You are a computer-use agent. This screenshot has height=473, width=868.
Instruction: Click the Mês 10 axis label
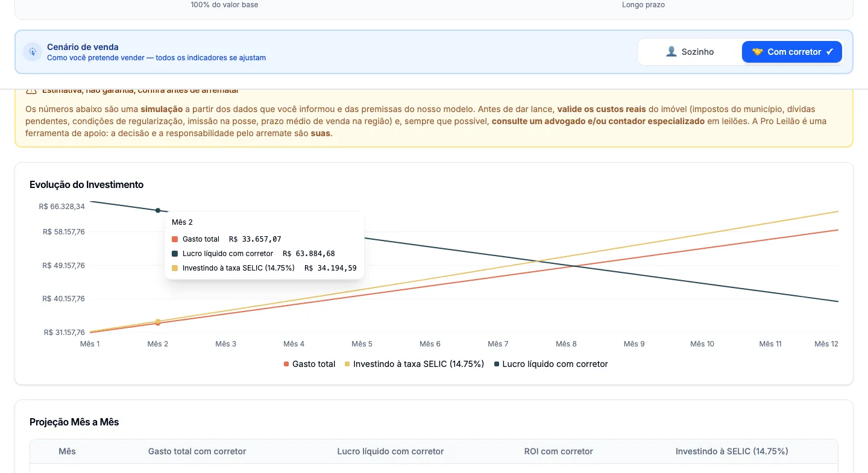pos(702,344)
